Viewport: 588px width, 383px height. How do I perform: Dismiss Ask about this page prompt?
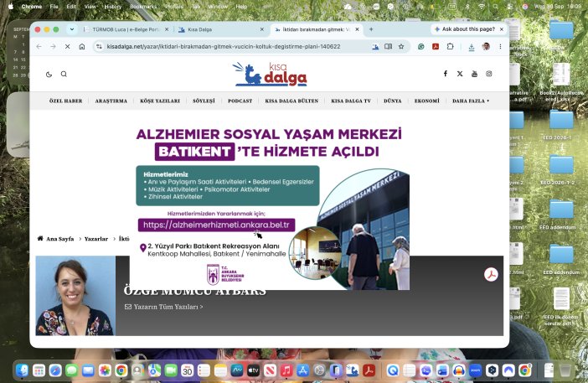pyautogui.click(x=502, y=28)
